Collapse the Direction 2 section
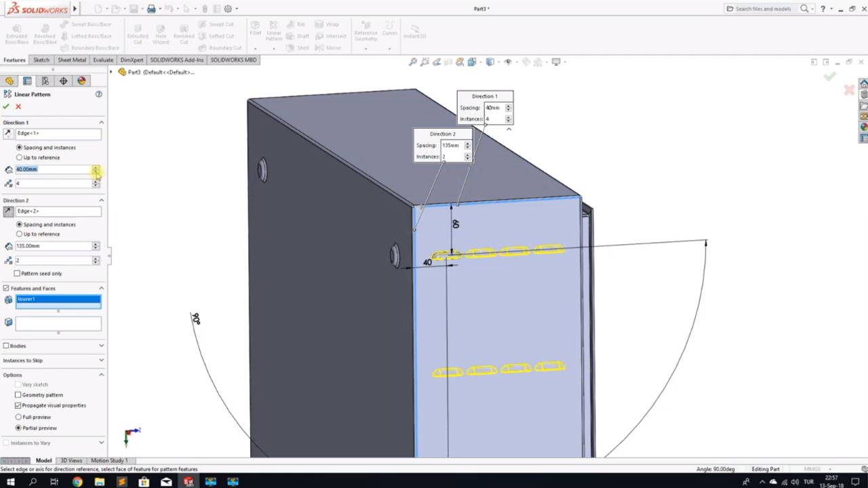Viewport: 868px width, 488px height. 101,201
